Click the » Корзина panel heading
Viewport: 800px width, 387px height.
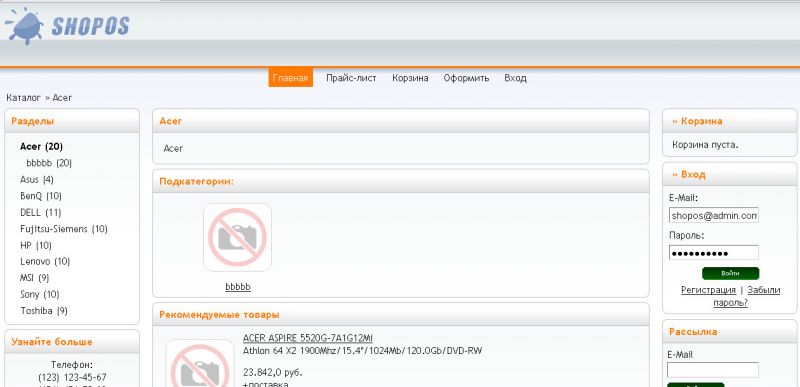[x=697, y=121]
